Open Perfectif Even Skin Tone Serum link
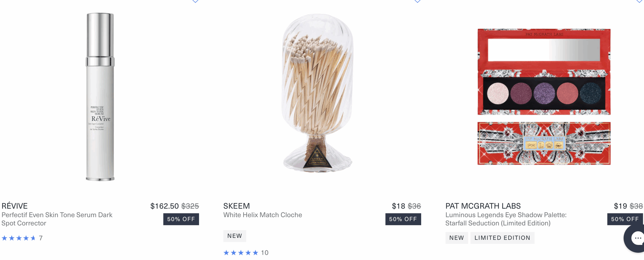This screenshot has width=644, height=260. pos(57,219)
